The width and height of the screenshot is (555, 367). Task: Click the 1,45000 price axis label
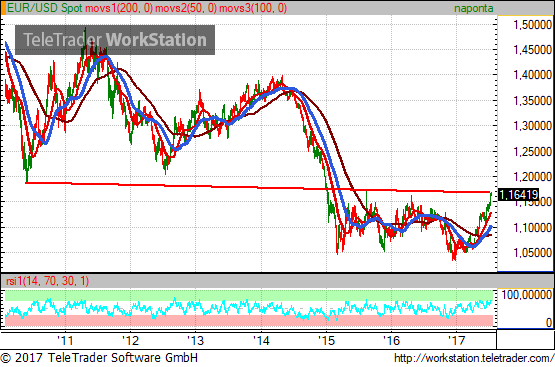coord(532,50)
